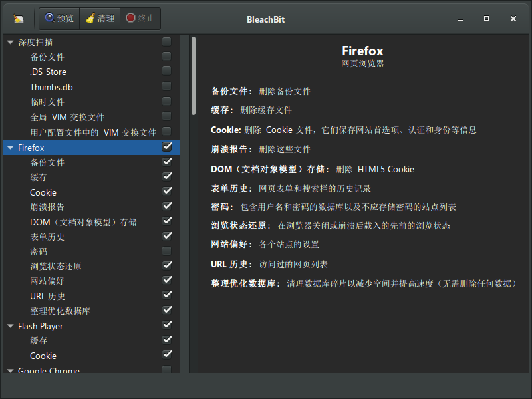532x399 pixels.
Task: Click the blue arrow beside 深度扫描
Action: point(10,41)
